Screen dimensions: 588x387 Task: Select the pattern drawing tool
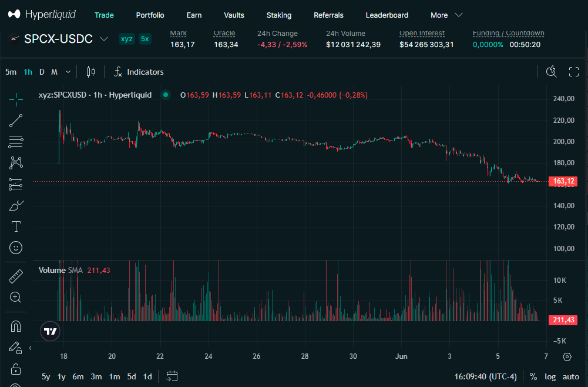16,162
